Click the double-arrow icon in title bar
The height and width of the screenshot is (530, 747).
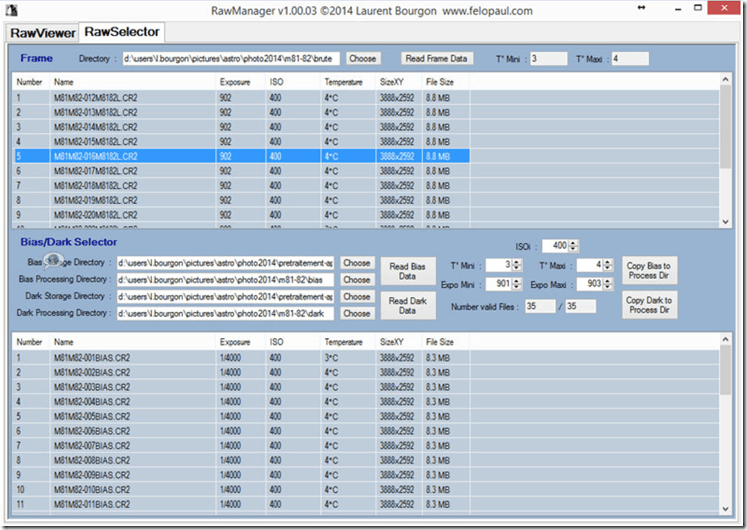641,8
